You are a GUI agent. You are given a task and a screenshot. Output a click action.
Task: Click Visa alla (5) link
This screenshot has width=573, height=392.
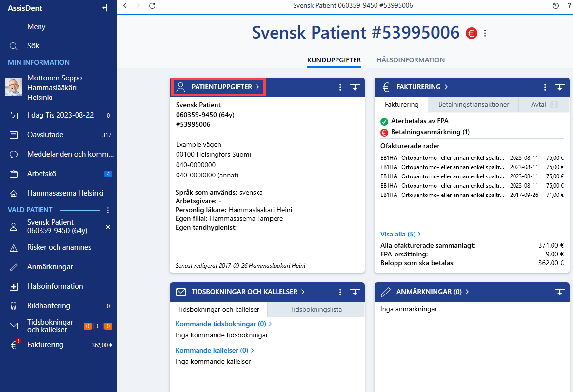pos(400,234)
